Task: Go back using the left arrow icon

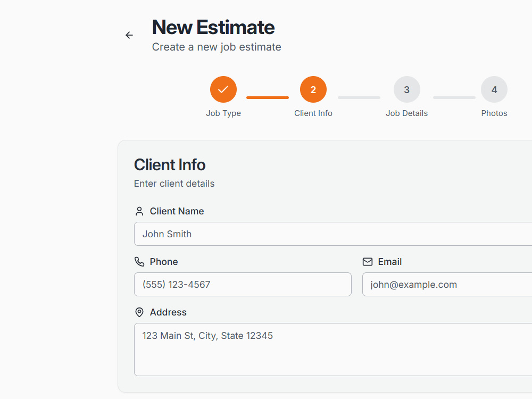Action: coord(129,35)
